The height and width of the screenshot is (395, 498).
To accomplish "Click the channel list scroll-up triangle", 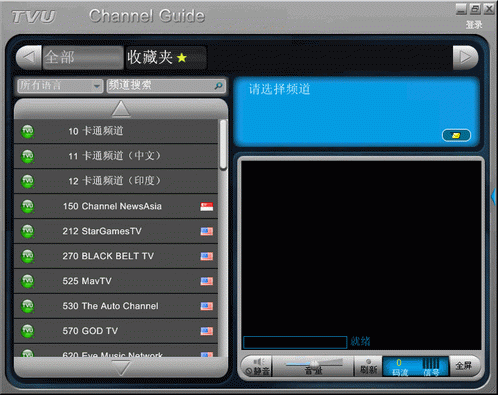I will pos(121,109).
